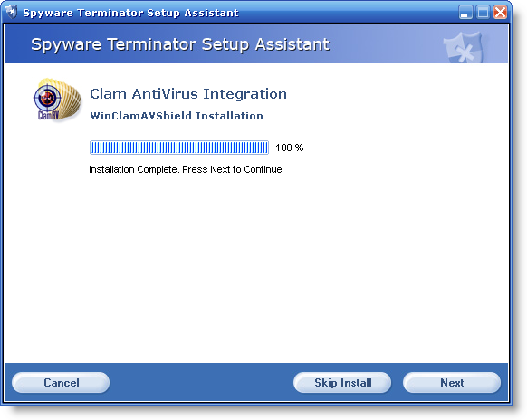The width and height of the screenshot is (527, 420).
Task: Click the Installation Complete status message
Action: pyautogui.click(x=186, y=169)
